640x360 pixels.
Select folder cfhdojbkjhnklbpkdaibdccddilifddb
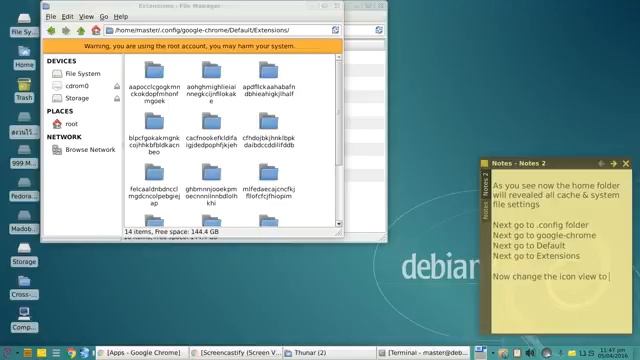pyautogui.click(x=269, y=130)
